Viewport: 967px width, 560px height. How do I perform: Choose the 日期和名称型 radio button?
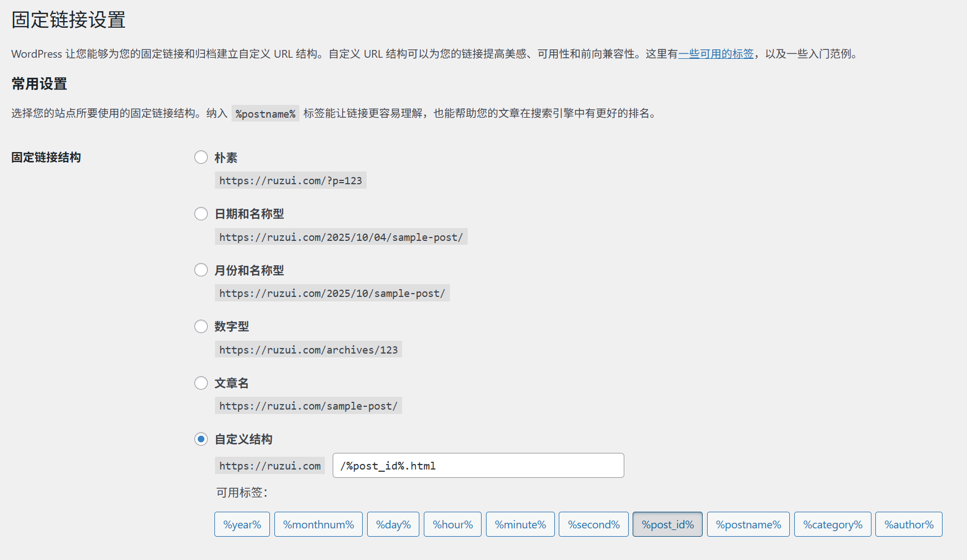tap(201, 214)
